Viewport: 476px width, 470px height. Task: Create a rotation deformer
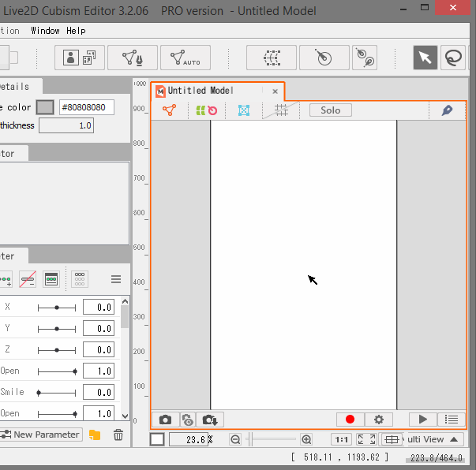point(324,58)
